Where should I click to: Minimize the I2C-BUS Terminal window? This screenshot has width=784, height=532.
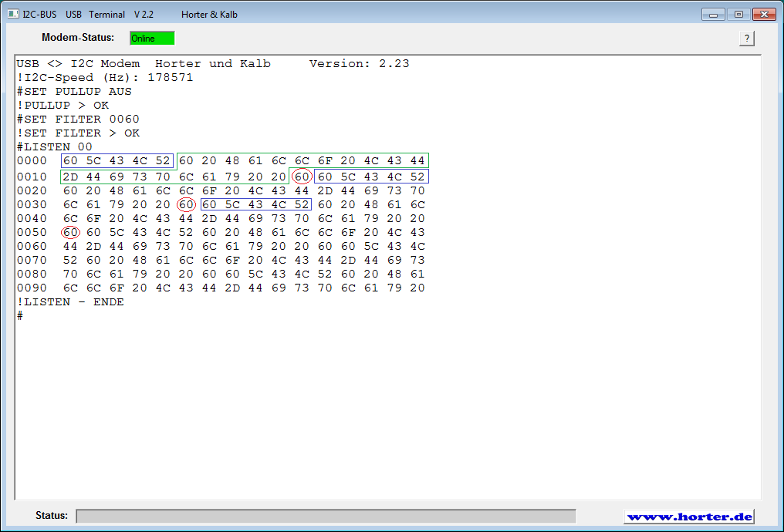tap(713, 15)
